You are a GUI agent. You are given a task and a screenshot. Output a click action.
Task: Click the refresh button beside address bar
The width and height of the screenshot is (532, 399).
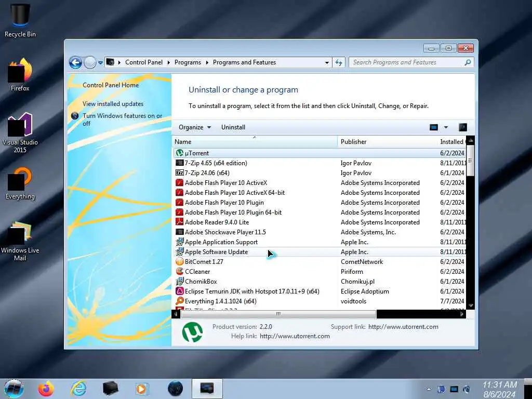339,62
